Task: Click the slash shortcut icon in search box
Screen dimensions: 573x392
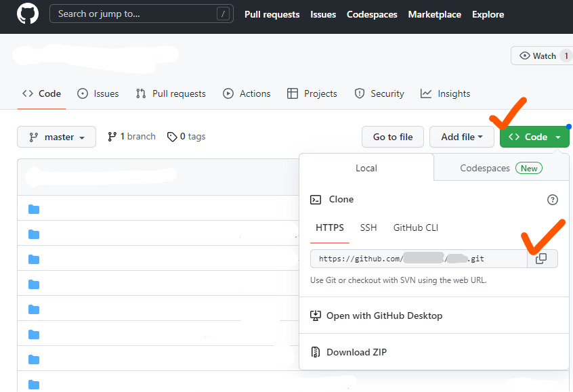Action: [223, 14]
